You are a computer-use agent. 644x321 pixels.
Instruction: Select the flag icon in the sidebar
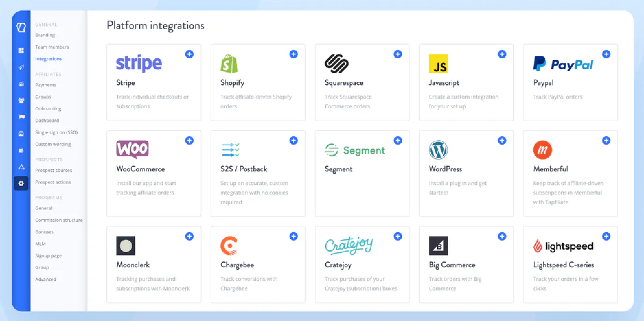(21, 117)
